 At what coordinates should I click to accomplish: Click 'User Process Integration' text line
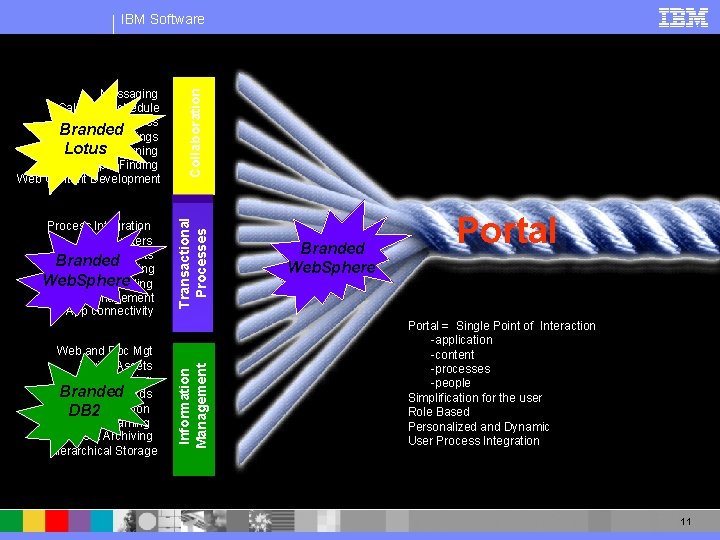(474, 441)
